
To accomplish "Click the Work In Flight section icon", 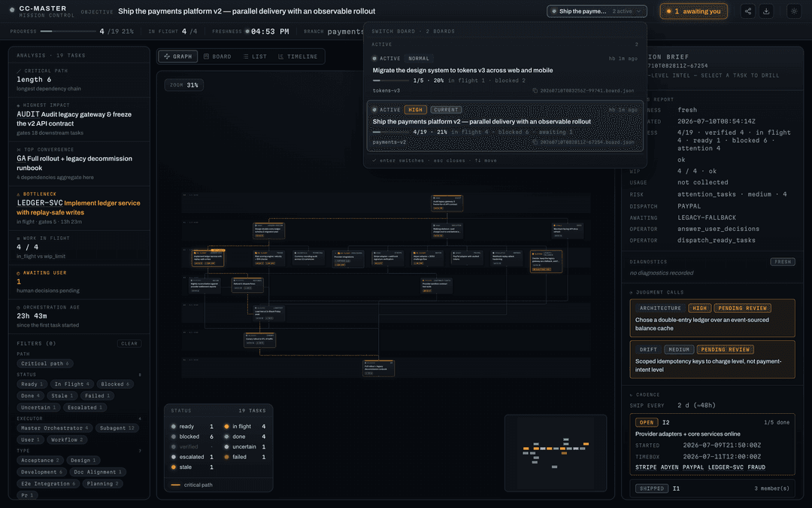I will [x=19, y=239].
